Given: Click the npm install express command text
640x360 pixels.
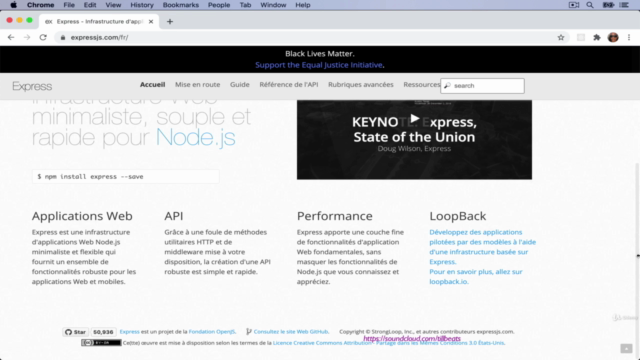Looking at the screenshot, I should tap(90, 177).
